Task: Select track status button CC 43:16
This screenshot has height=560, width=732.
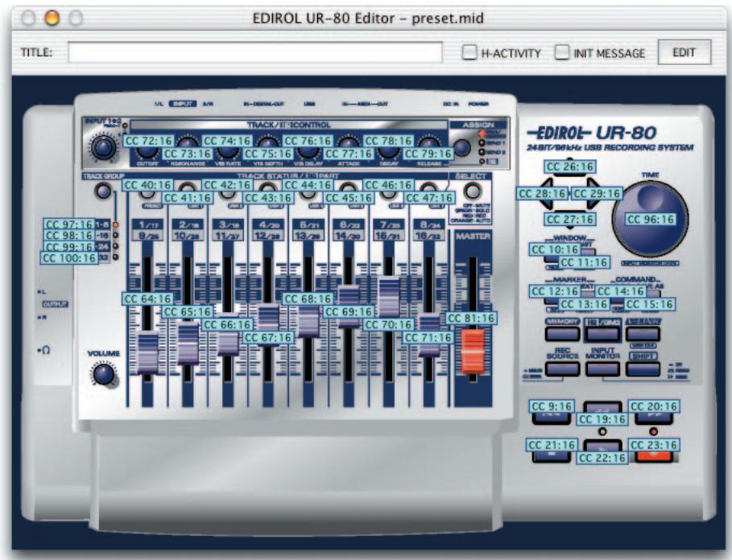Action: coord(268,198)
